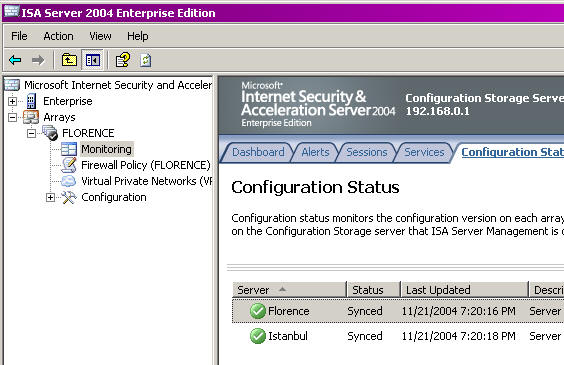Switch to the Dashboard tab
Viewport: 564px width, 365px height.
point(258,152)
